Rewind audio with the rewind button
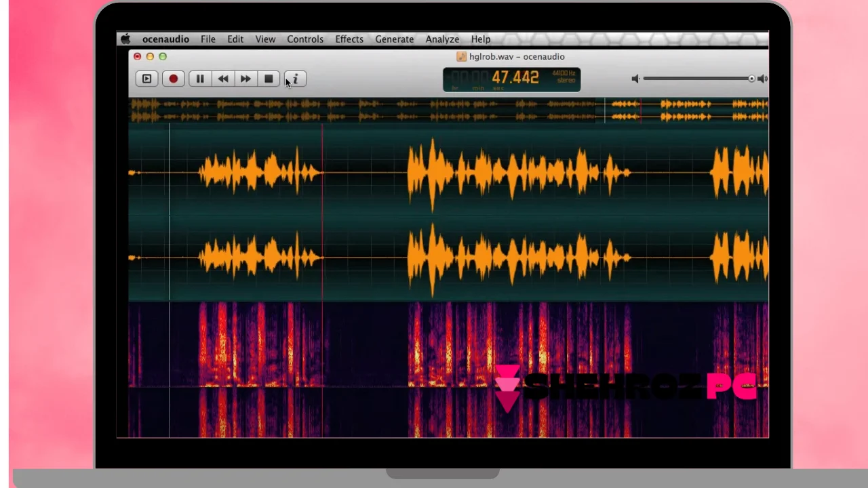This screenshot has height=488, width=868. tap(223, 79)
